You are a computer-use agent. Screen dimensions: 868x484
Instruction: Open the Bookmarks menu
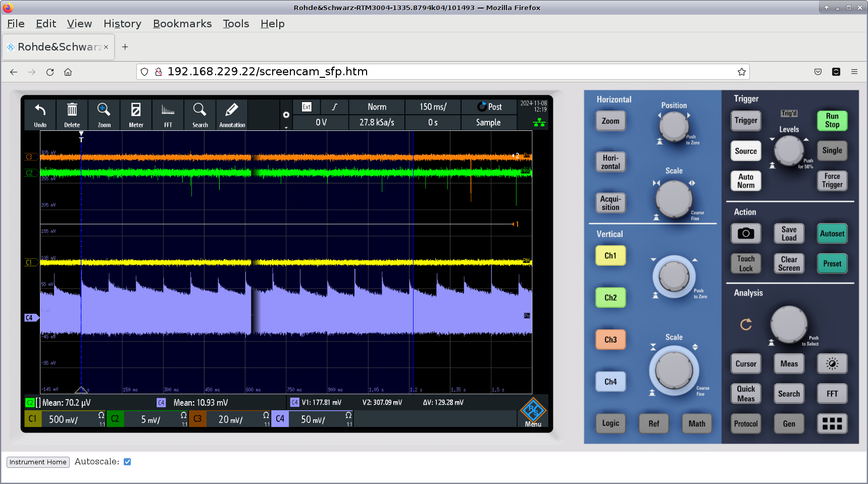point(182,24)
